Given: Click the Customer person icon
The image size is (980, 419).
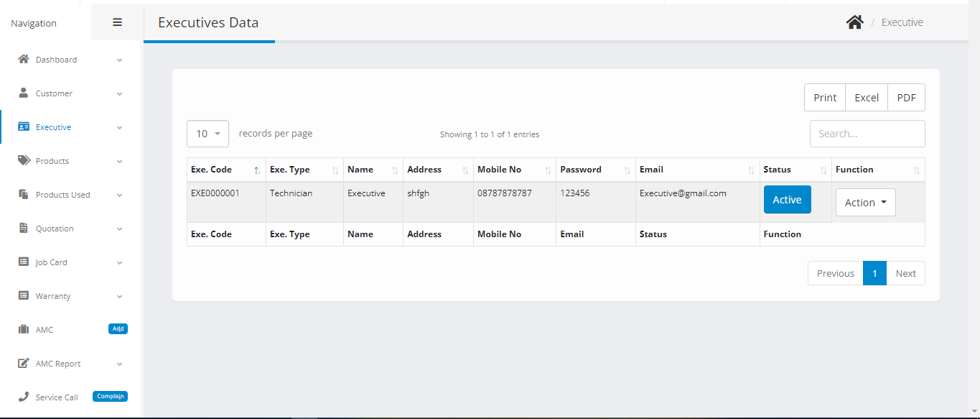Looking at the screenshot, I should click(24, 93).
